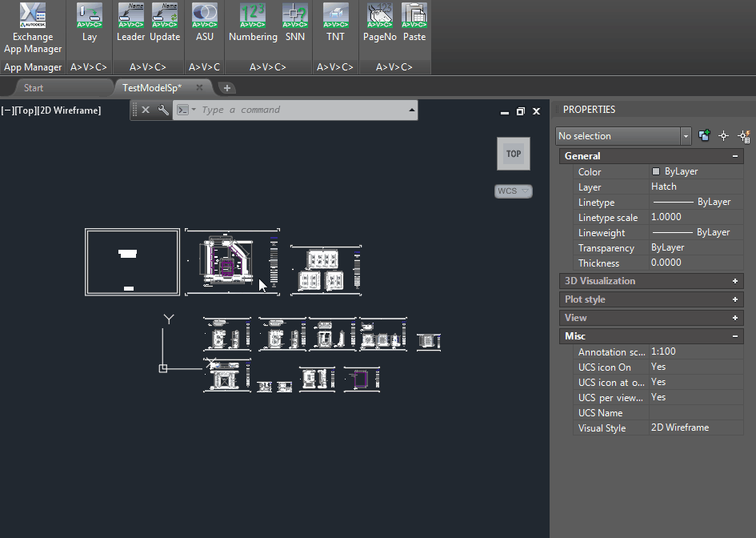
Task: Expand command line history arrow
Action: [x=412, y=110]
